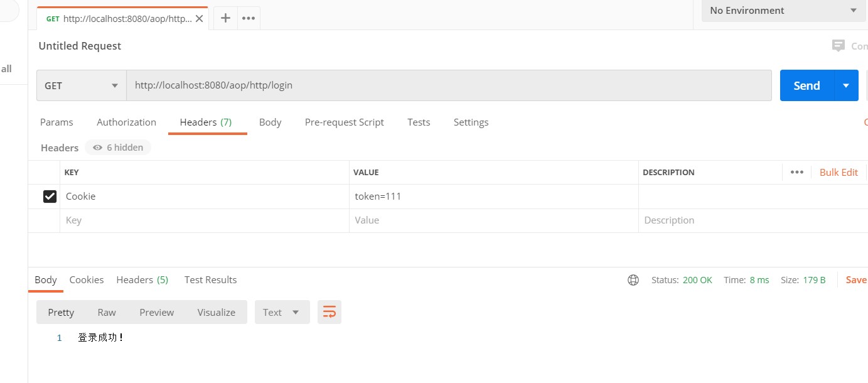Viewport: 868px width, 383px height.
Task: Show the 6 hidden headers
Action: click(x=118, y=148)
